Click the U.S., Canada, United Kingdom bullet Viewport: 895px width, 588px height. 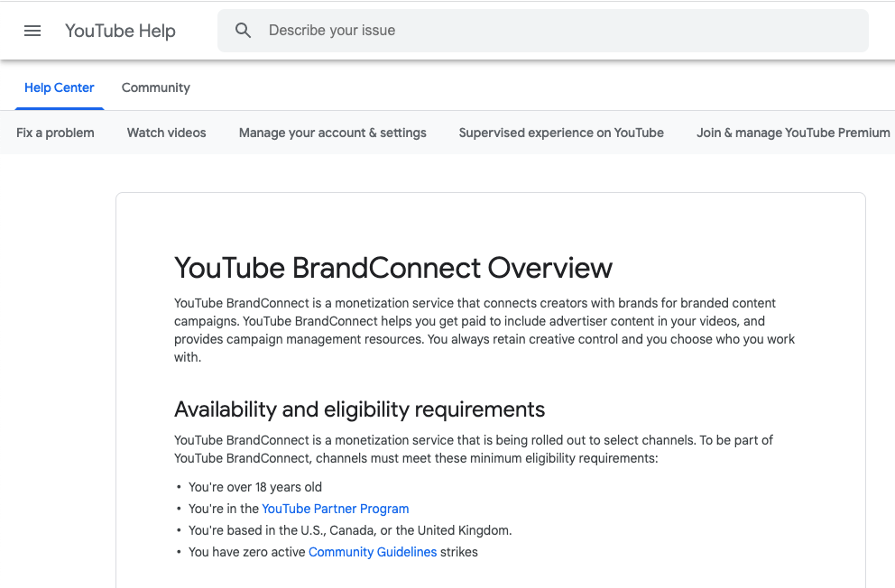point(350,530)
